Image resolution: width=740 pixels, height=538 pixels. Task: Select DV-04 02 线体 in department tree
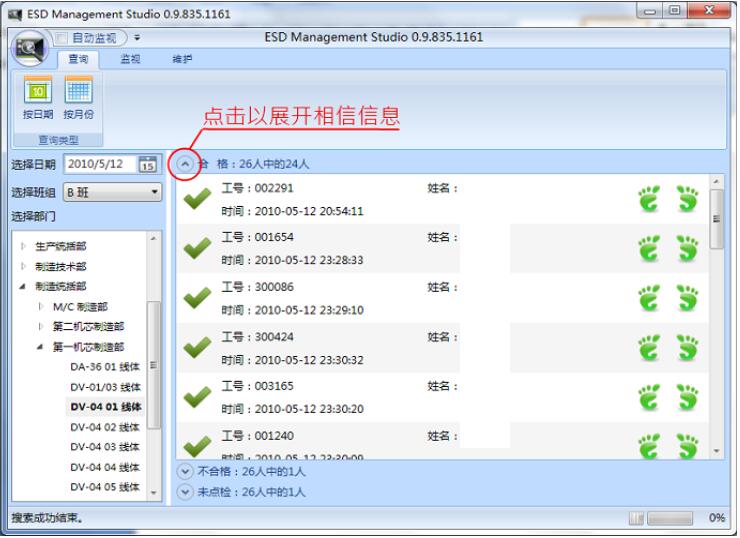pos(105,426)
